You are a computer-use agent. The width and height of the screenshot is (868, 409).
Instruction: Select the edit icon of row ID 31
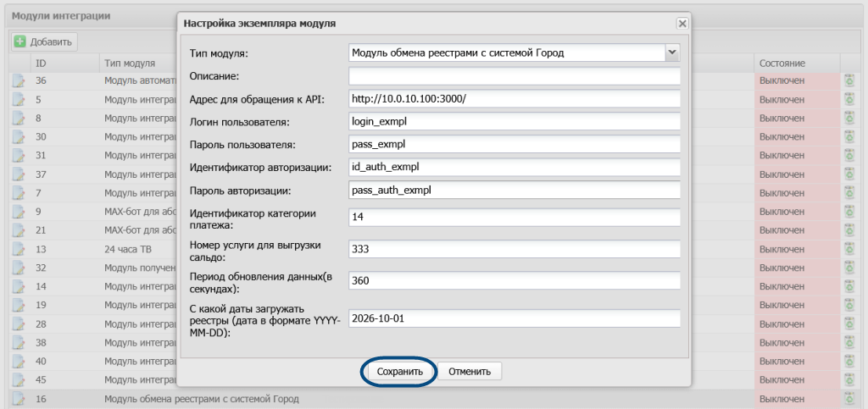[x=19, y=156]
